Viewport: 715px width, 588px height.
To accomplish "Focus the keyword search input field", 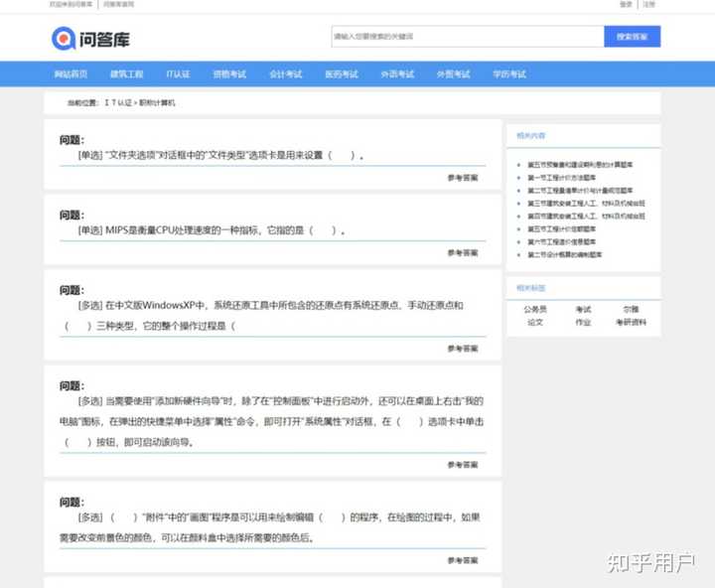I will tap(468, 37).
